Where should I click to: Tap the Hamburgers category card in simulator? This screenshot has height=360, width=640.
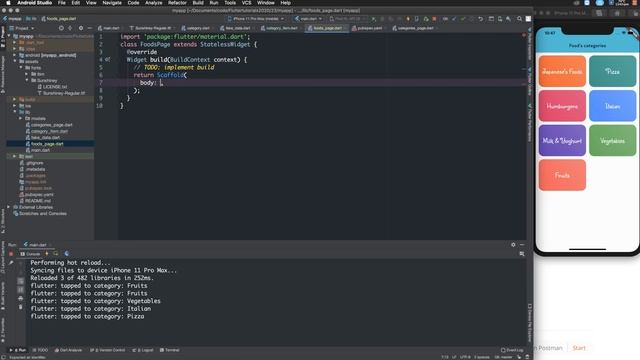[x=562, y=106]
